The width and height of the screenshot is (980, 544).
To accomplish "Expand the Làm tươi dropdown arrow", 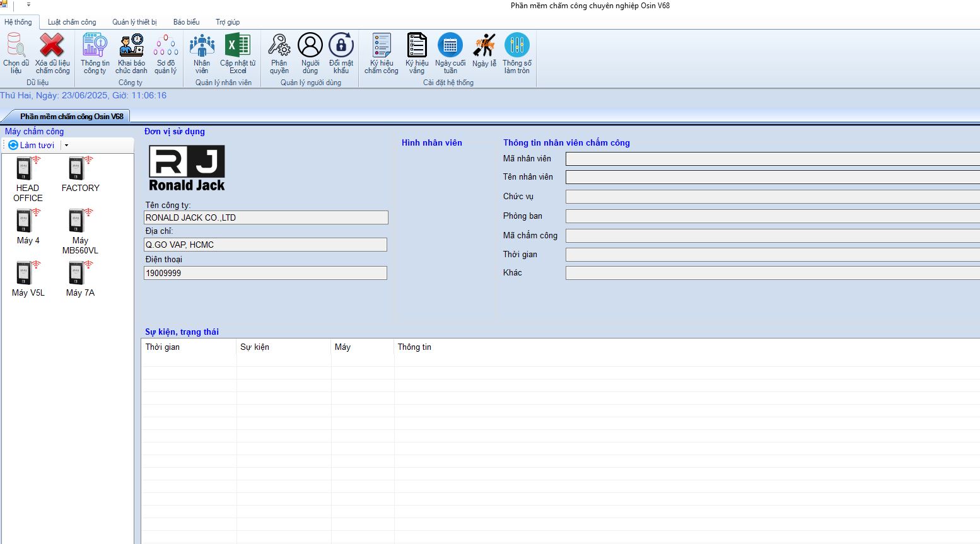I will (x=66, y=146).
